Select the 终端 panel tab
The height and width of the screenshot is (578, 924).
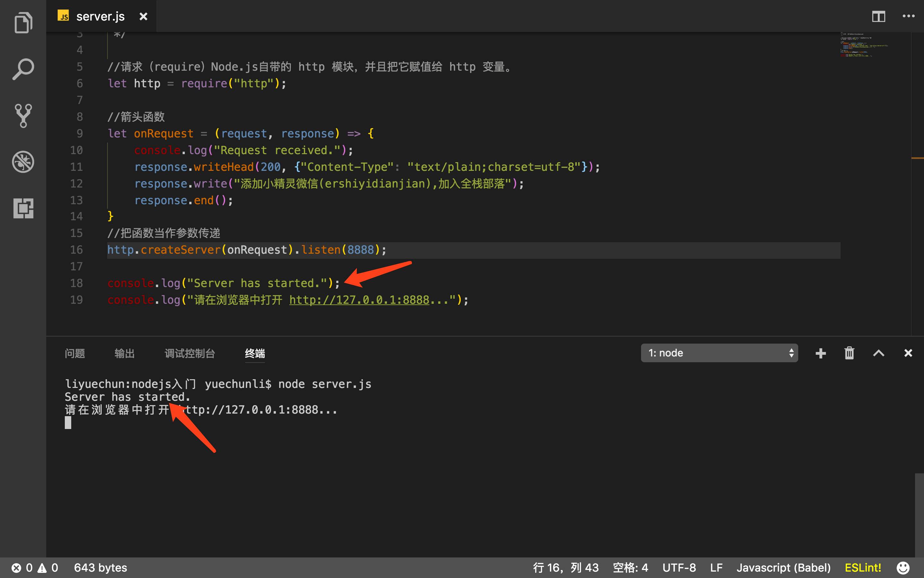point(255,353)
